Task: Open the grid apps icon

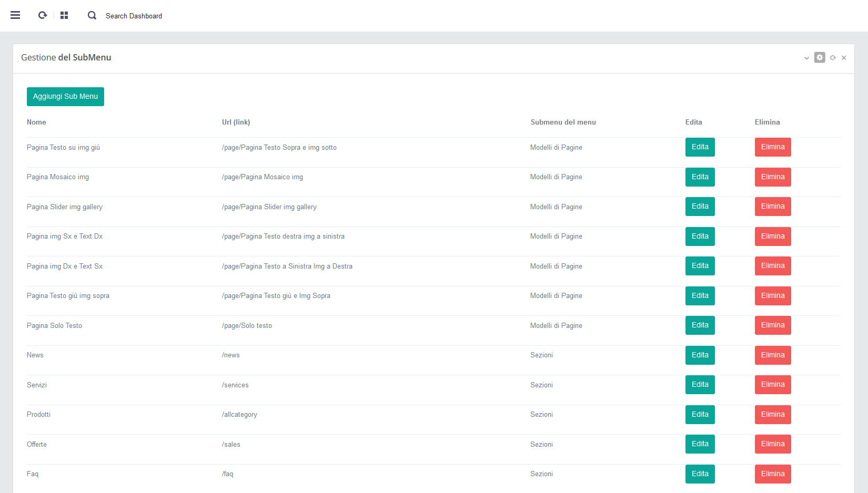Action: tap(64, 15)
